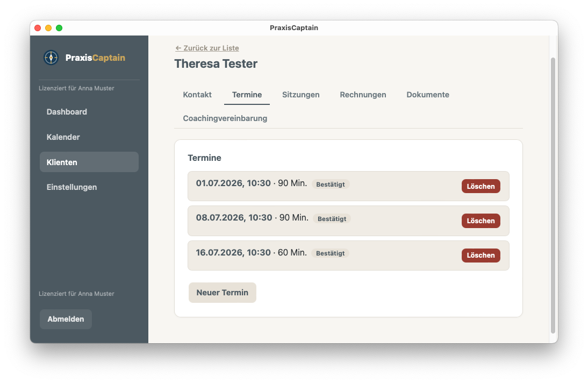
Task: Open the Dokumente tab
Action: click(x=428, y=95)
